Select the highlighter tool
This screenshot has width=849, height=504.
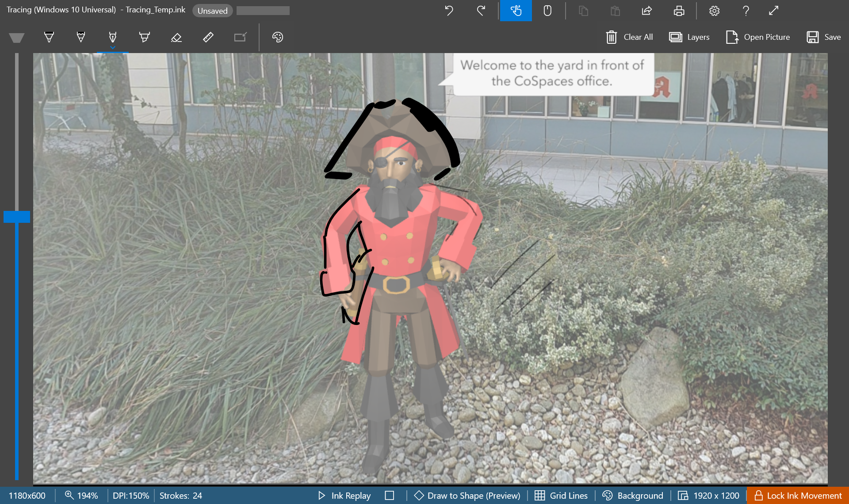[x=145, y=37]
